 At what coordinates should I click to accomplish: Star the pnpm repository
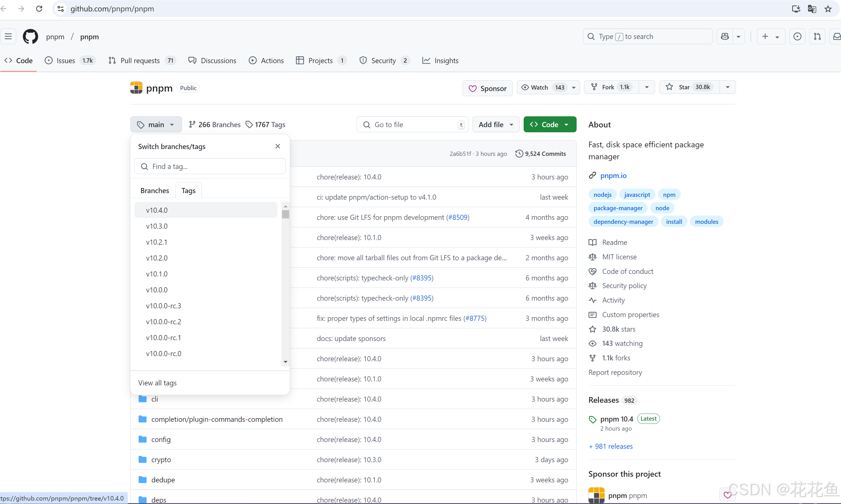point(690,87)
